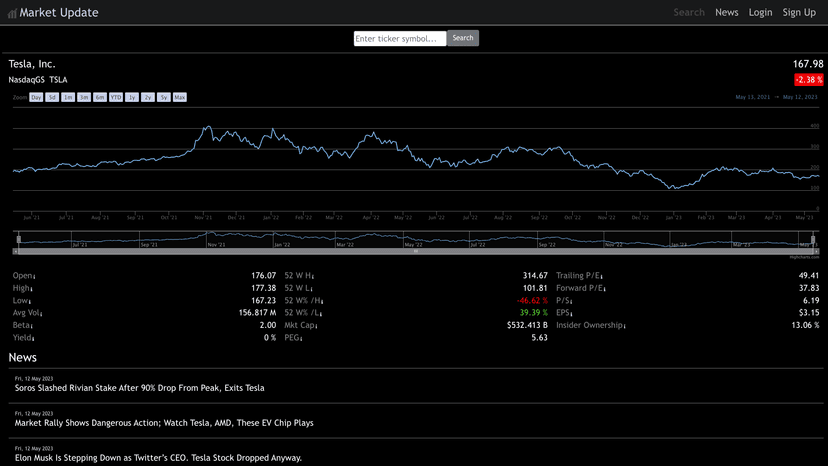The height and width of the screenshot is (466, 828).
Task: Select the Day zoom range
Action: (36, 97)
